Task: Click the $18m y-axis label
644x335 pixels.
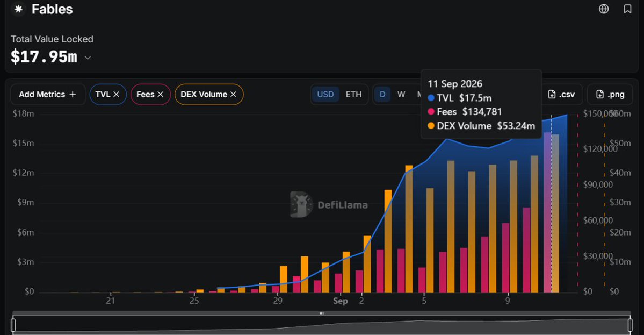Action: 24,113
